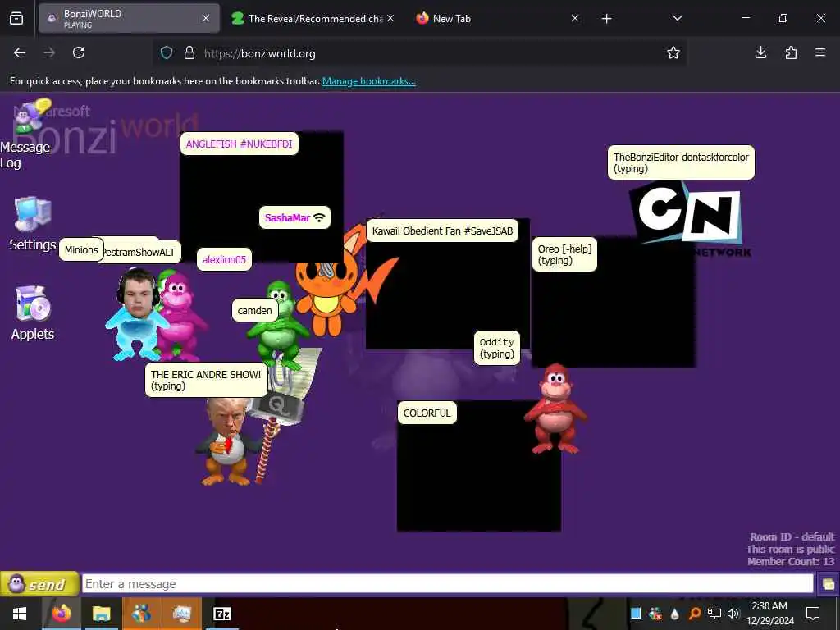Click the site security padlock icon
The height and width of the screenshot is (630, 840).
pyautogui.click(x=189, y=52)
